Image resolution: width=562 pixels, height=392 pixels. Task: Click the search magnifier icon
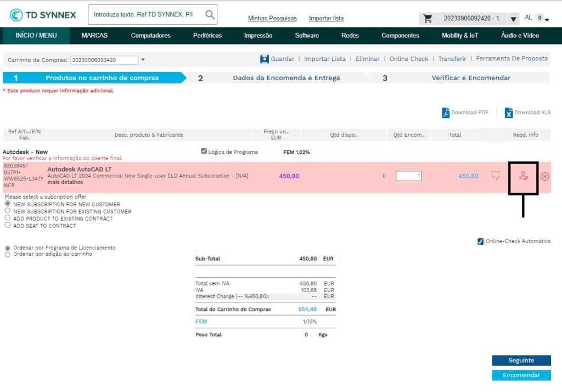[210, 15]
